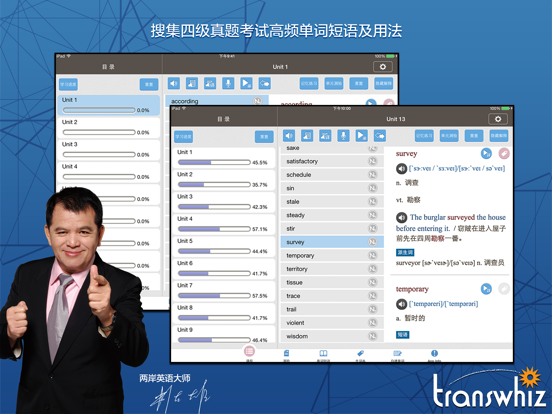This screenshot has width=552, height=414.
Task: Select the word 'violent' in word list
Action: [332, 323]
